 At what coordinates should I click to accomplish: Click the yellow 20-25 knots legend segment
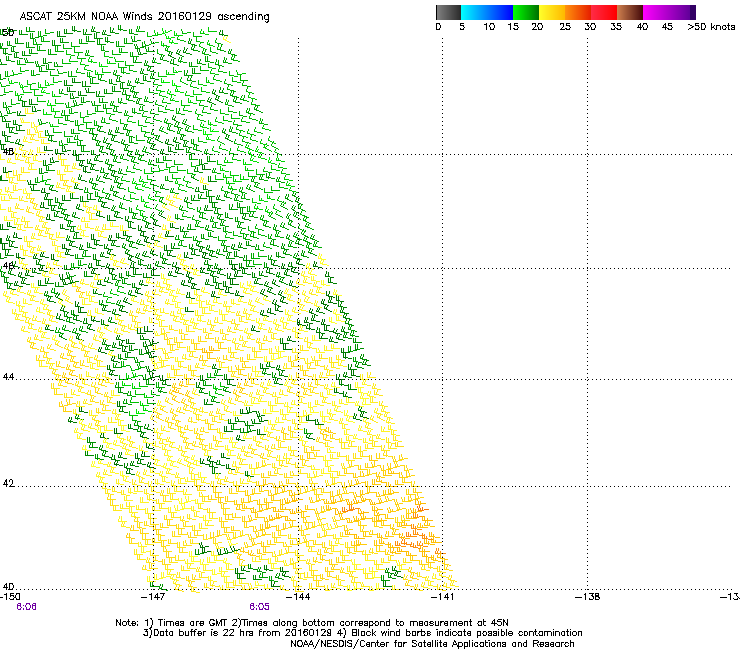tap(552, 12)
